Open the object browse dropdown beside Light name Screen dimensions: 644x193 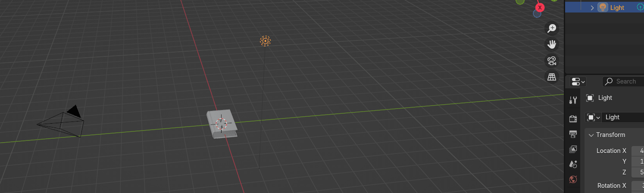click(593, 117)
